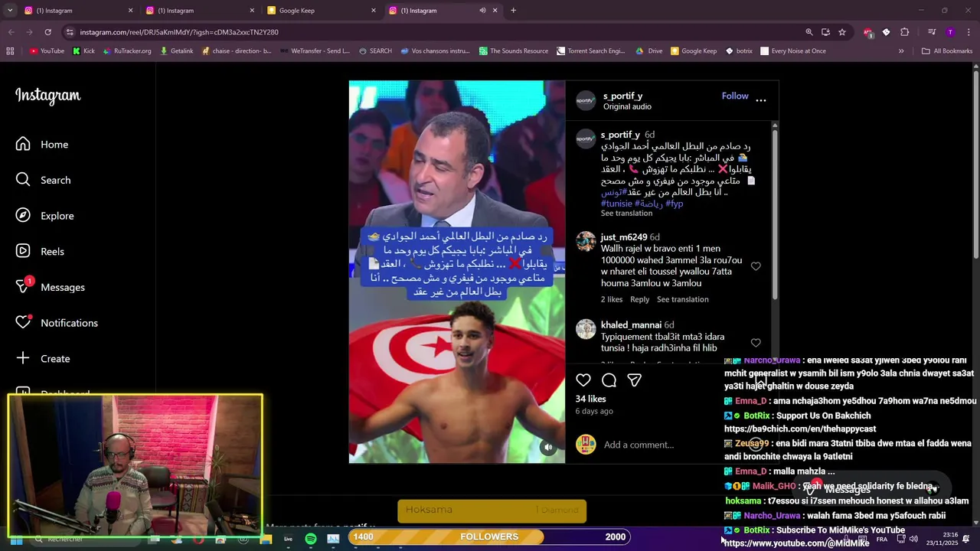This screenshot has height=551, width=980.
Task: Open the site information icon
Action: coord(70,32)
